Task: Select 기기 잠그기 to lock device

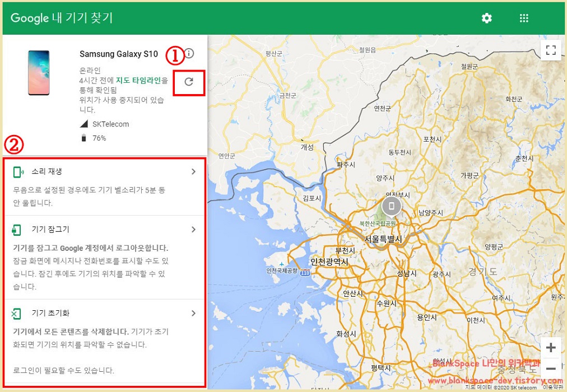Action: click(105, 258)
